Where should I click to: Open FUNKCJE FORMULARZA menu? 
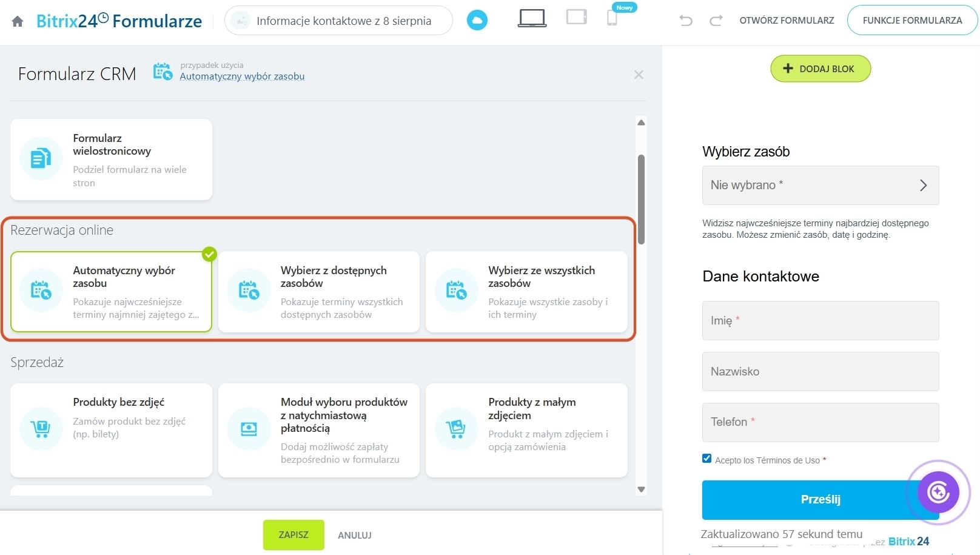[912, 20]
